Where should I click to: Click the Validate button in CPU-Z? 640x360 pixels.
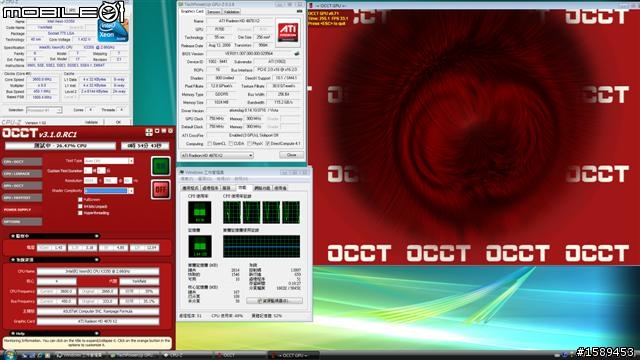tap(91, 122)
